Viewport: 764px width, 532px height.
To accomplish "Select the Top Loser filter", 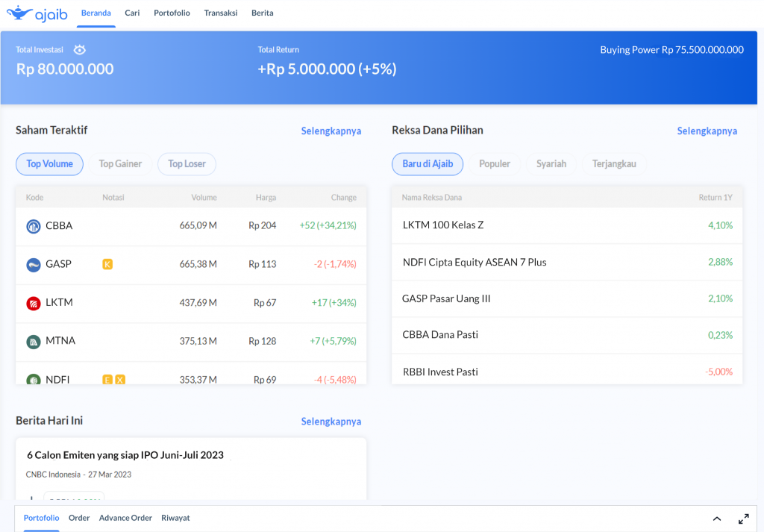I will tap(187, 163).
